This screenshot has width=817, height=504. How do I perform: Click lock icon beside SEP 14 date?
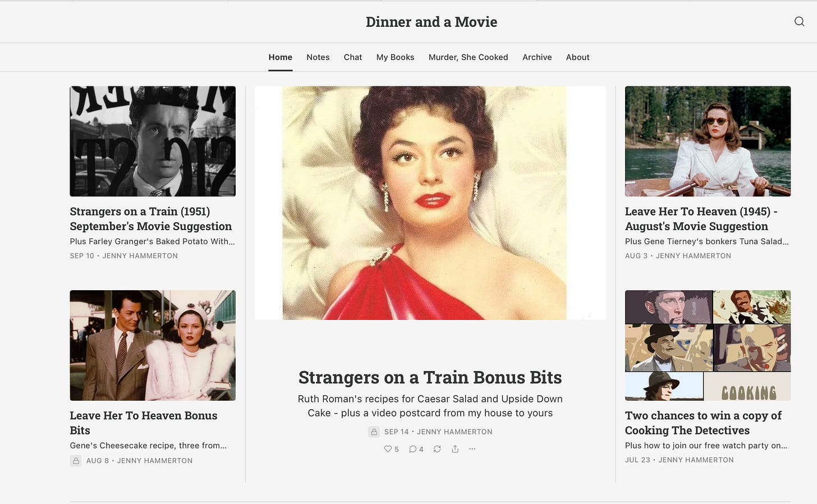[374, 432]
